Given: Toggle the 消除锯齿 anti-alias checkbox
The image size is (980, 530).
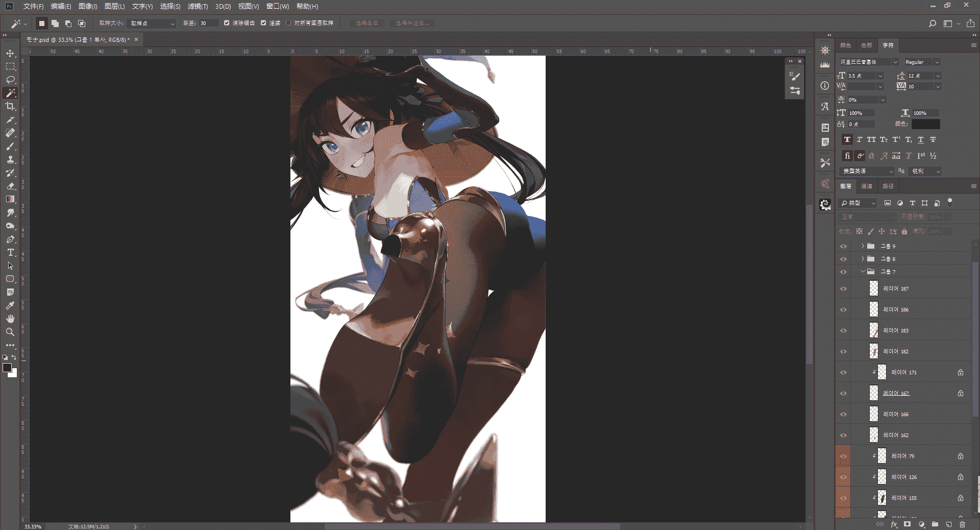Looking at the screenshot, I should (227, 23).
